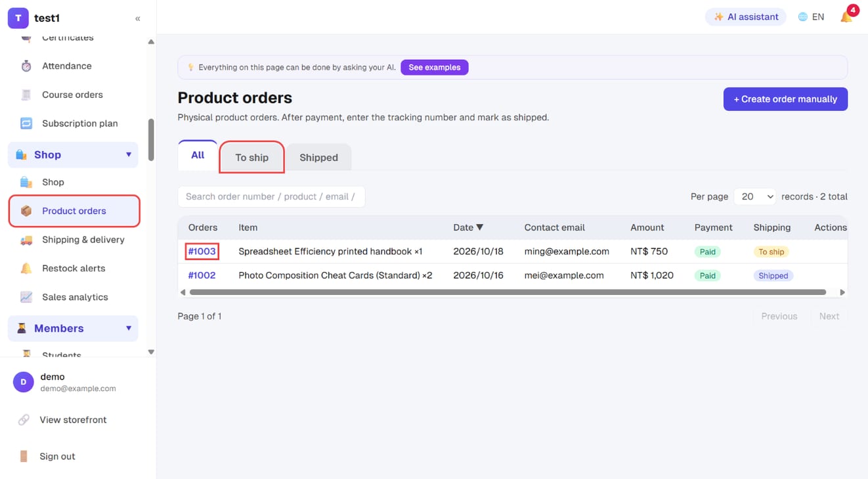The width and height of the screenshot is (868, 479).
Task: Switch to the Shipped tab
Action: 318,158
